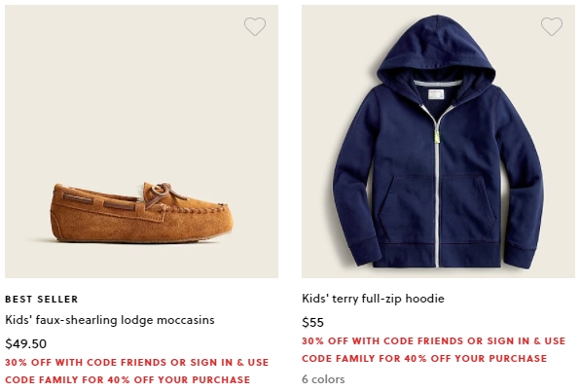The height and width of the screenshot is (392, 581).
Task: Click the BEST SELLER badge label
Action: click(42, 299)
